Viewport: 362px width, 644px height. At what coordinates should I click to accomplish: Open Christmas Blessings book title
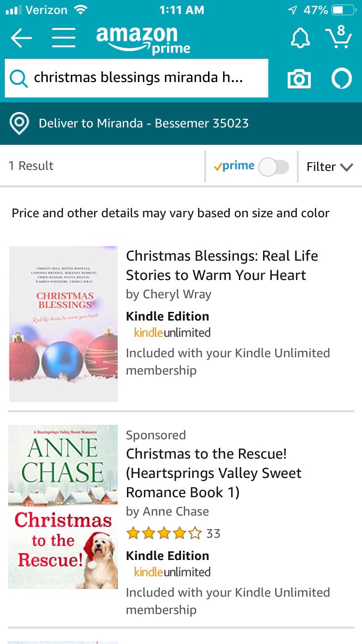(x=222, y=266)
